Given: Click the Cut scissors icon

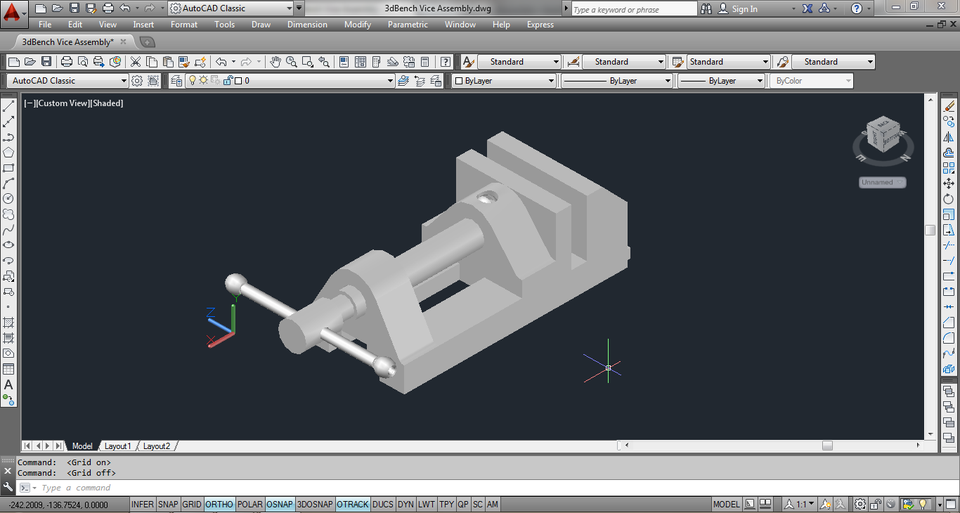Looking at the screenshot, I should 136,62.
